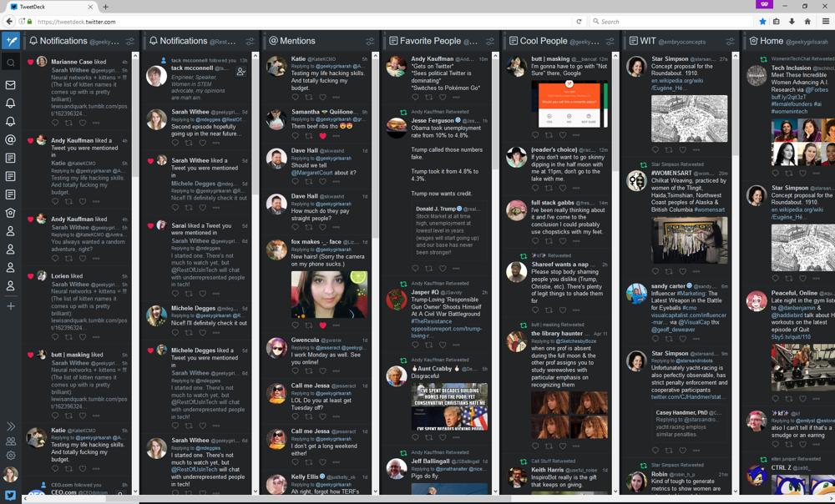Retweet Sarah Withee's "Second episode" tweet
The image size is (835, 504).
(189, 143)
